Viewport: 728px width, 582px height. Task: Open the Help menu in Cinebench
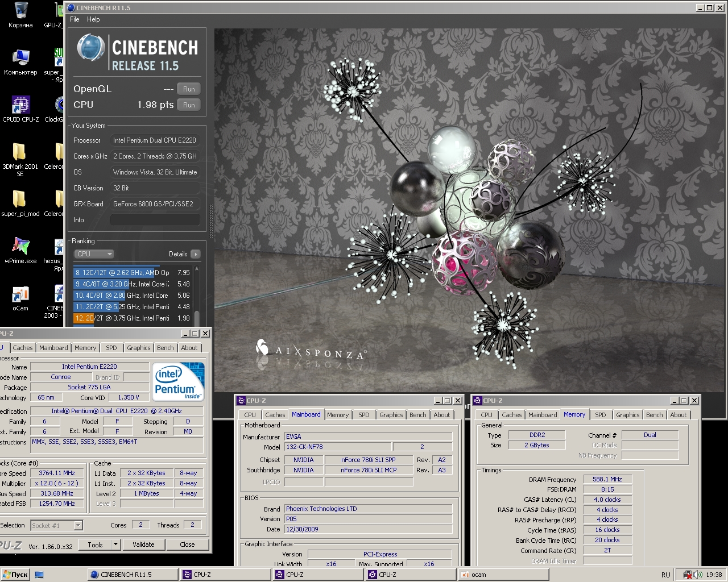point(93,19)
